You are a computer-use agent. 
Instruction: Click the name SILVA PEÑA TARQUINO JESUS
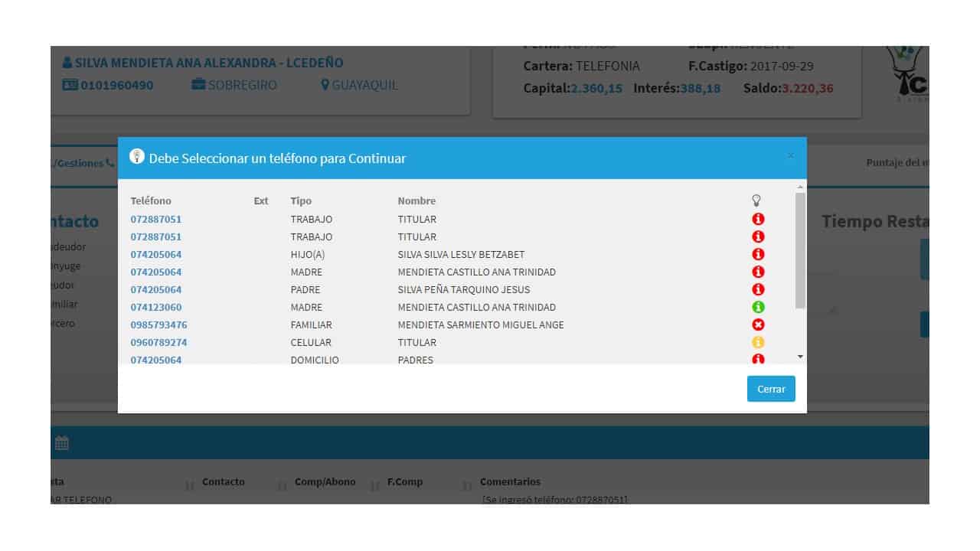click(464, 289)
